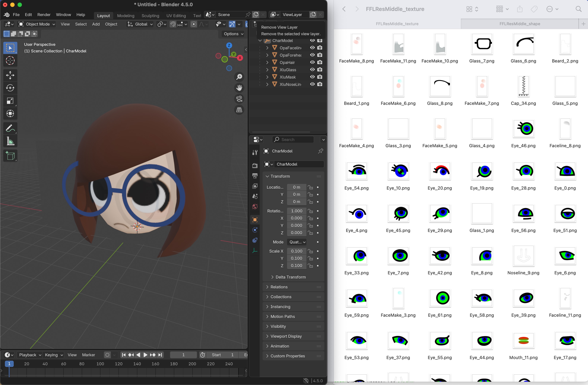
Task: Select the Rotate tool
Action: tap(10, 88)
